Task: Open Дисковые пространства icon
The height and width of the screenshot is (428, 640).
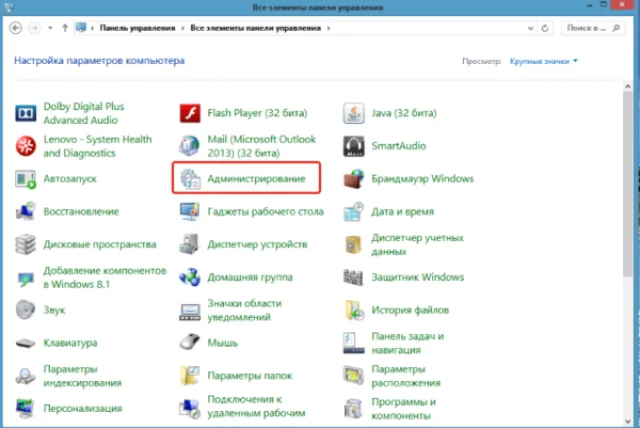Action: 26,244
